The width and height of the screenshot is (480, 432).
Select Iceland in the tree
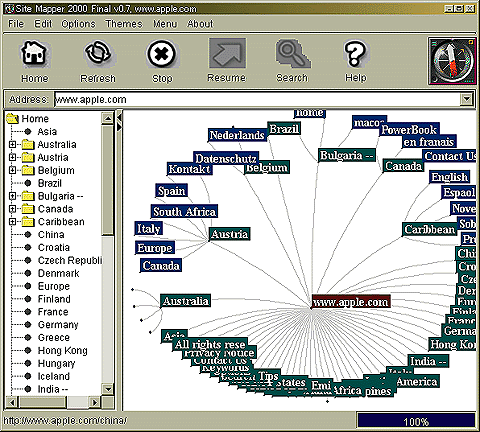click(x=54, y=376)
